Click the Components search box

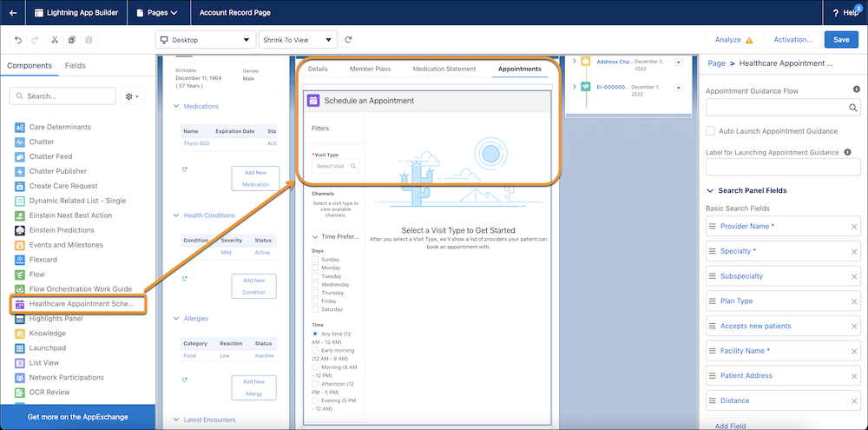tap(62, 96)
